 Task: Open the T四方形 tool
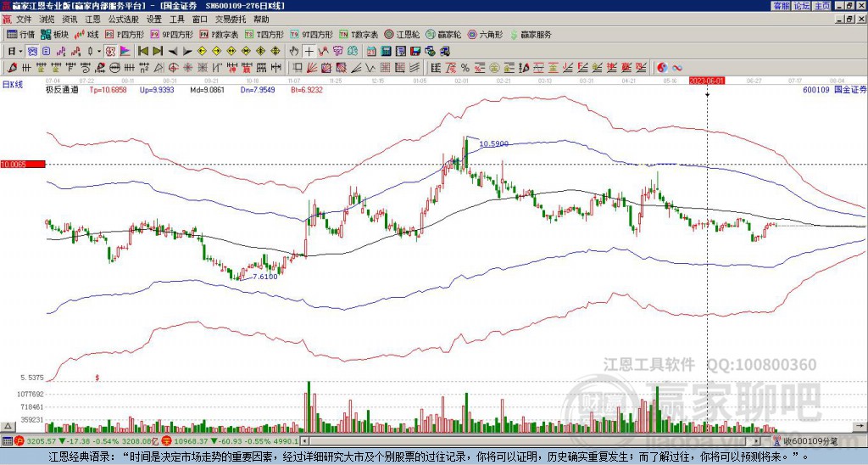click(x=264, y=34)
